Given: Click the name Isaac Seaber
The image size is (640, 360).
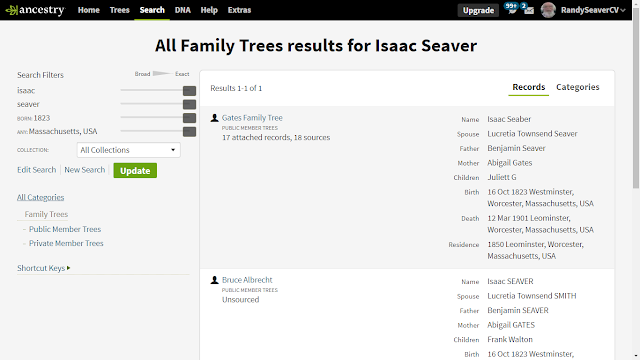Looking at the screenshot, I should pos(509,119).
